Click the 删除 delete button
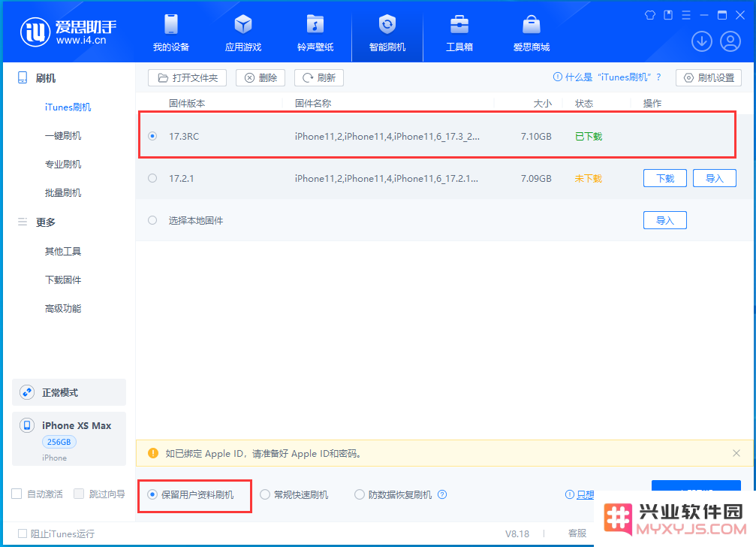 pyautogui.click(x=261, y=77)
